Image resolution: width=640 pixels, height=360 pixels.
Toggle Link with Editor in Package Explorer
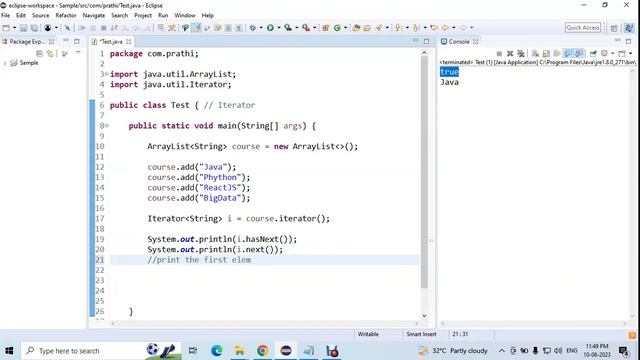point(50,53)
